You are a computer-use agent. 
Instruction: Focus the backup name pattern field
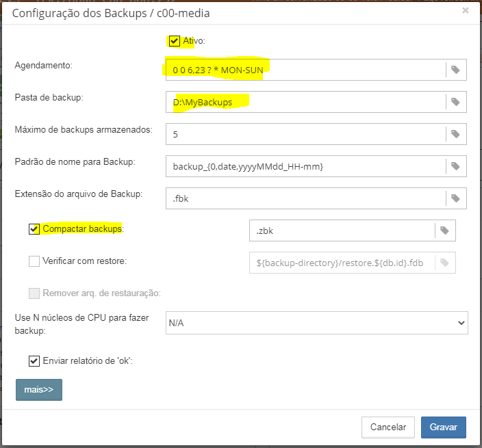coord(305,166)
